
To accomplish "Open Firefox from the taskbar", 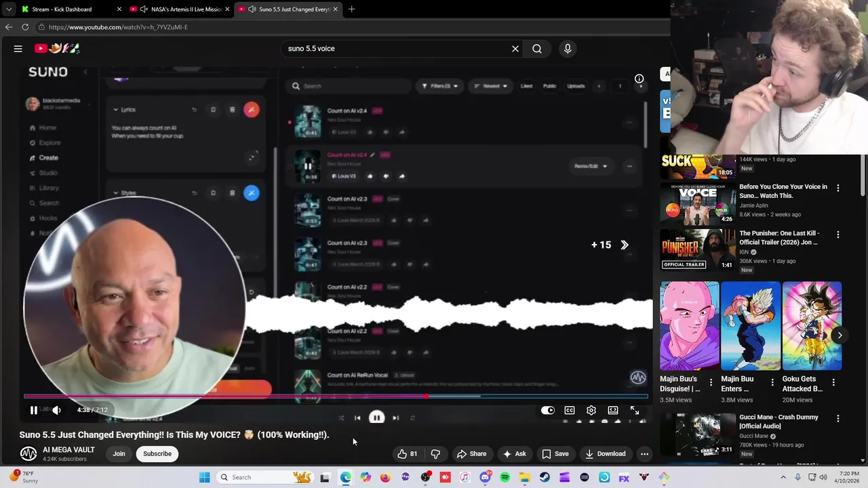I will tap(385, 477).
